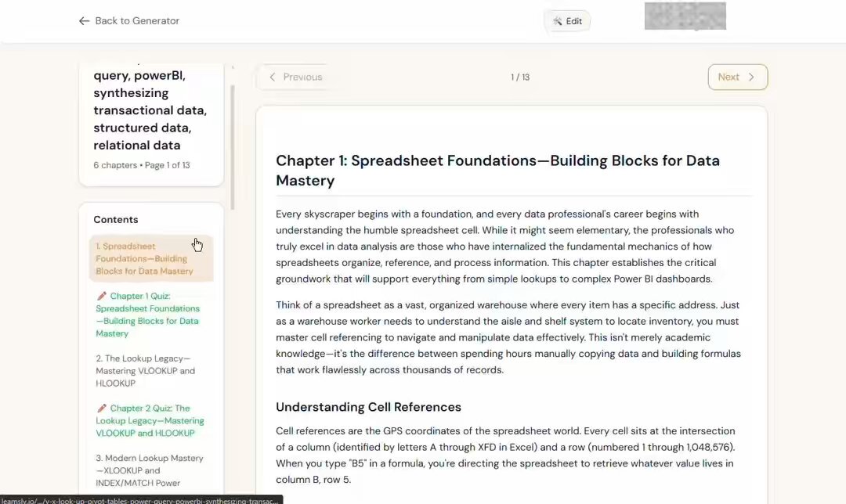The image size is (846, 504).
Task: Open '3. Modern Lookup Mastery' chapter
Action: pyautogui.click(x=149, y=470)
